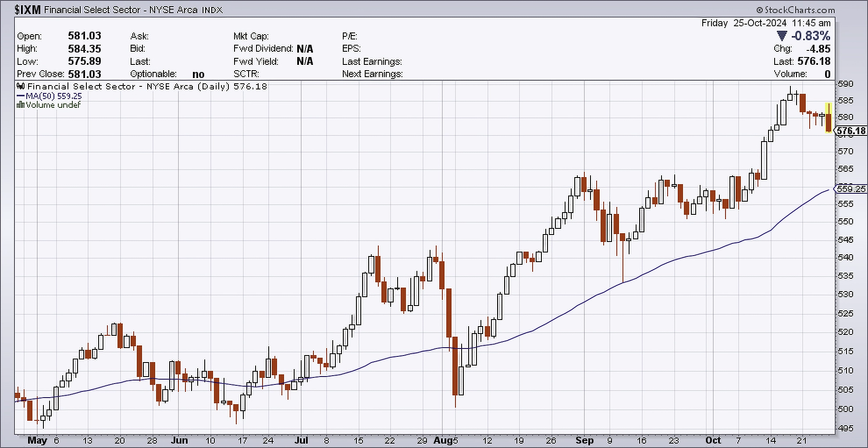Click the Open value 581.03
Screen dimensions: 868x448
84,36
